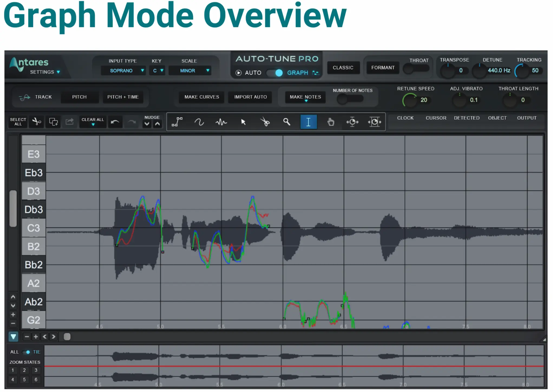
Task: Select the Pitch tracking mode
Action: tap(79, 97)
